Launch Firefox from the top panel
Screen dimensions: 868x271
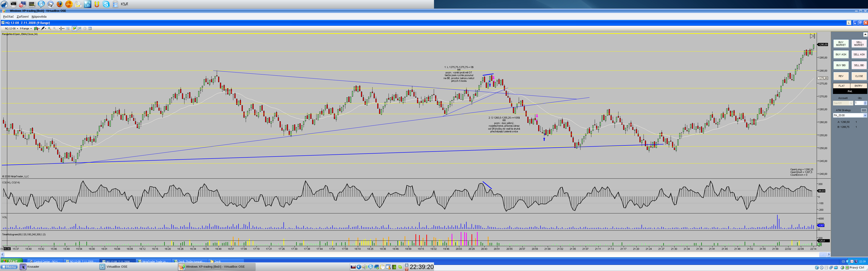[x=59, y=4]
